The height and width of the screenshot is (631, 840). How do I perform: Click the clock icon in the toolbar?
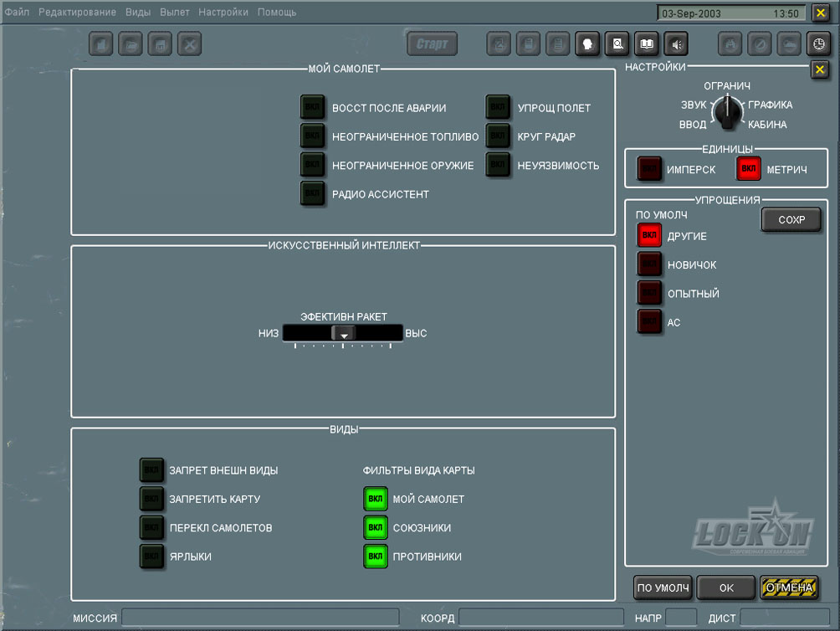click(818, 44)
